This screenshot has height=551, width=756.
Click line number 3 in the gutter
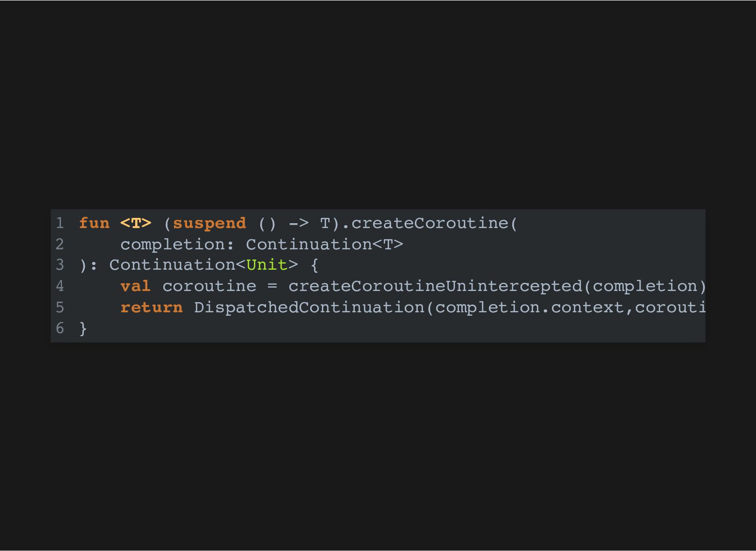point(60,265)
